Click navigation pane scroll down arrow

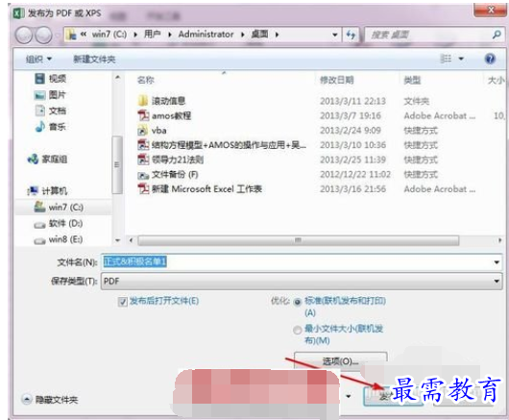[117, 240]
